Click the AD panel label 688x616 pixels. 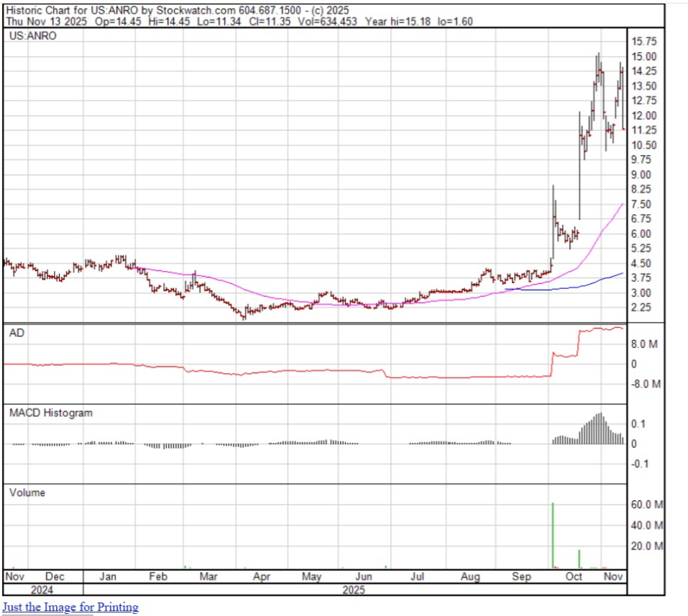click(x=16, y=334)
